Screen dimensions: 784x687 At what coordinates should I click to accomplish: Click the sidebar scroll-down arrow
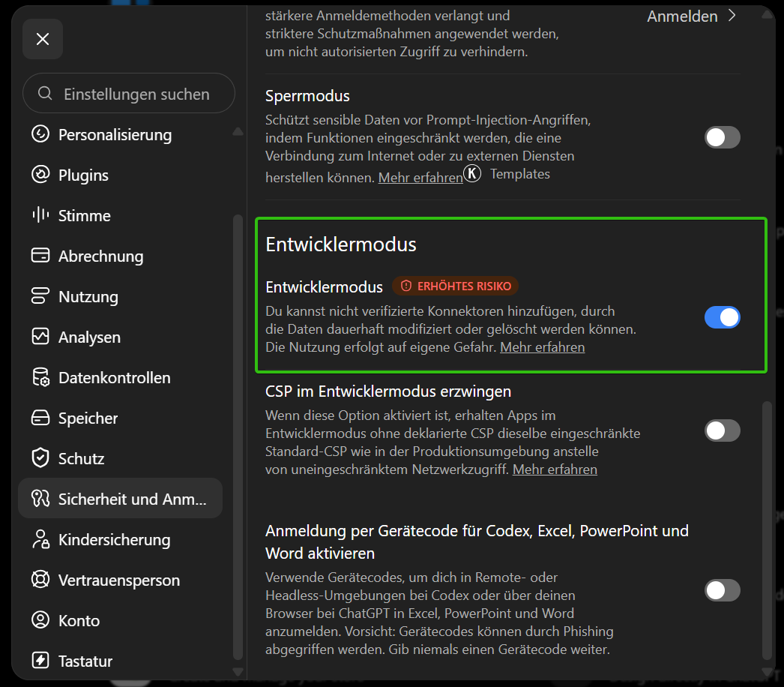(x=238, y=671)
